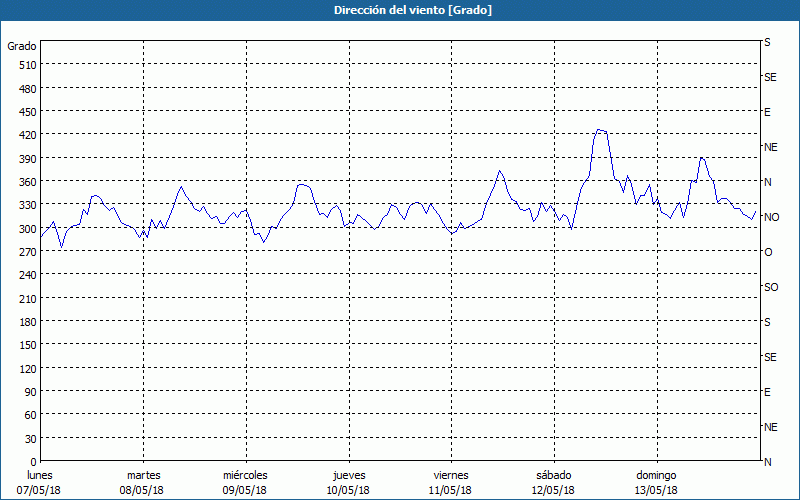Click the 'NO' compass label on right axis
The height and width of the screenshot is (500, 800).
tap(772, 217)
